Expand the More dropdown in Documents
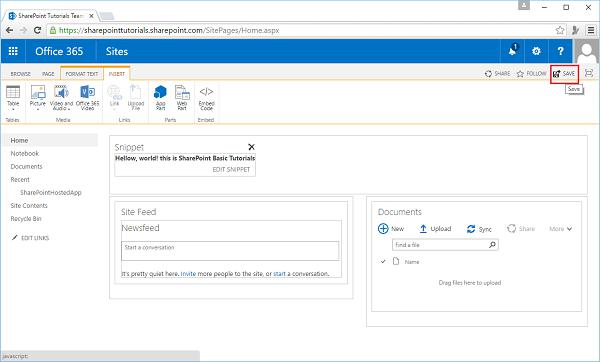Screen dimensions: 600x362 [561, 229]
